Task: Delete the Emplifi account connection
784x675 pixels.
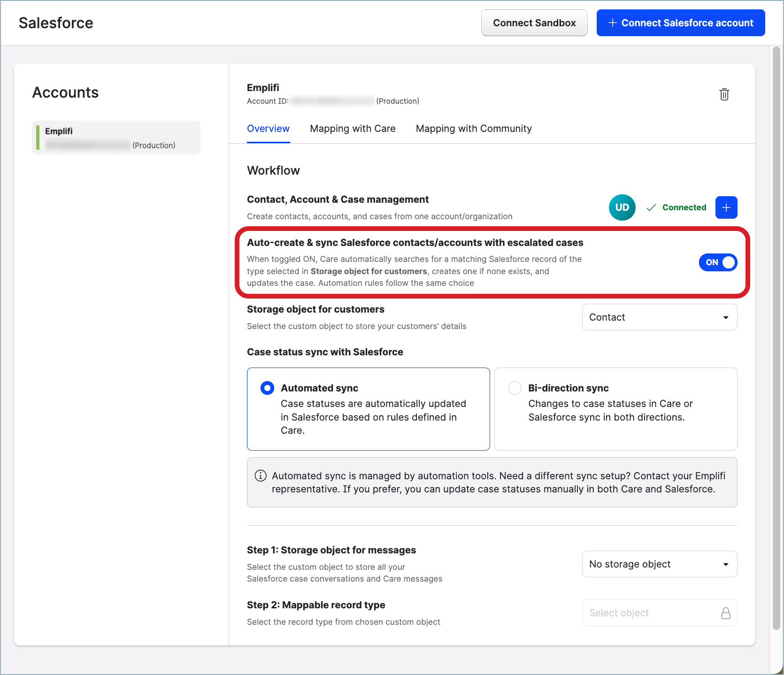Action: click(724, 94)
